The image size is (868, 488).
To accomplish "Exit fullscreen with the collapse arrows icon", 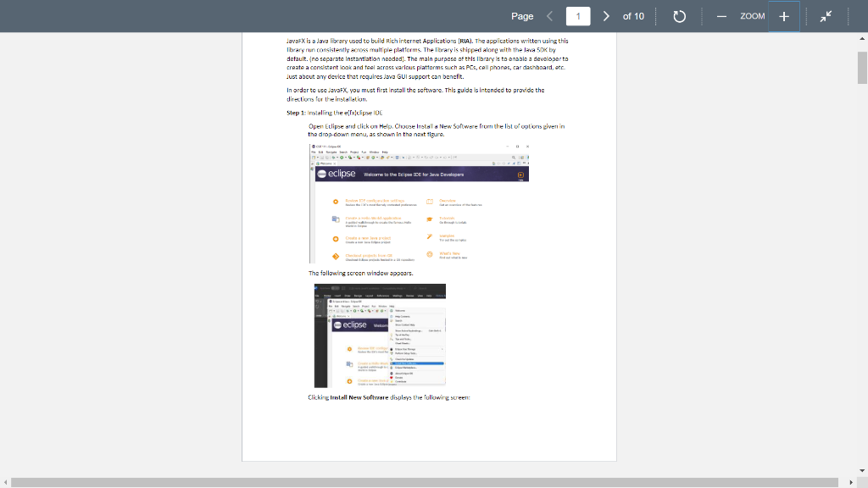I will point(826,16).
